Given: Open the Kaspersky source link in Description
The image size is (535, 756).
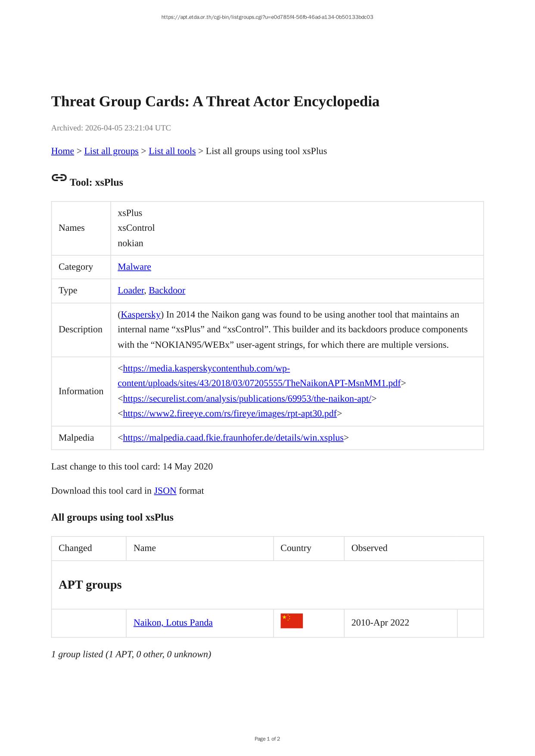Looking at the screenshot, I should [x=140, y=315].
